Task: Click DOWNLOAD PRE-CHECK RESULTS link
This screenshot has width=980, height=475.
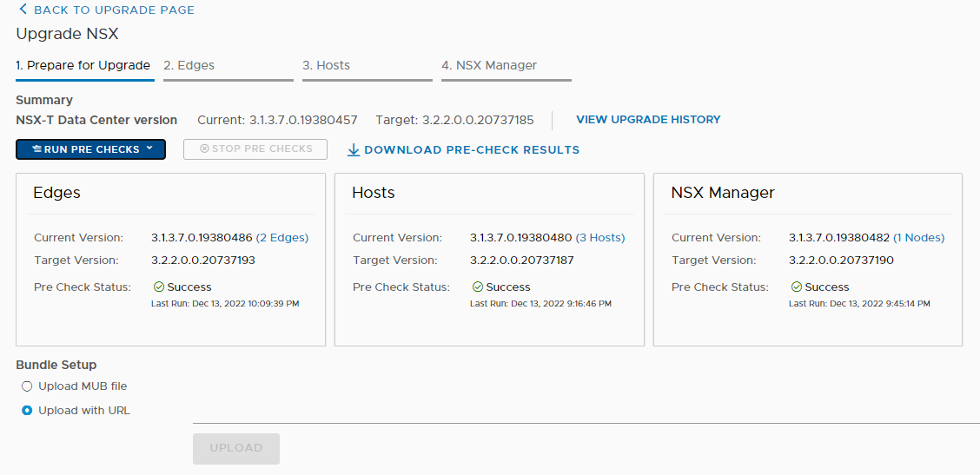Action: (x=463, y=150)
